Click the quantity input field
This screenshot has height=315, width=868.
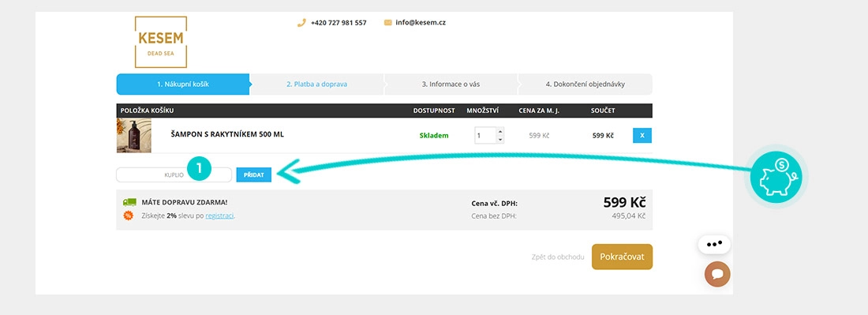click(x=485, y=136)
